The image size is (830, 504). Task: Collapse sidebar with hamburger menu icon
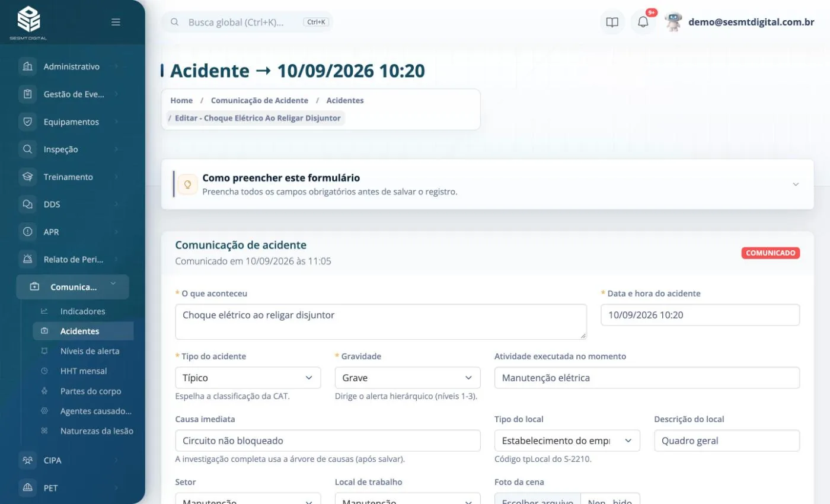click(x=116, y=22)
